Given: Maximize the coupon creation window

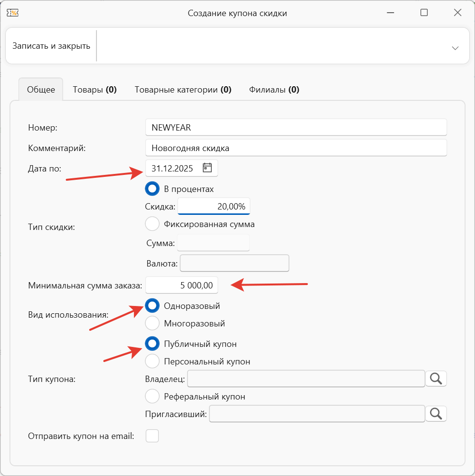Looking at the screenshot, I should pyautogui.click(x=424, y=13).
